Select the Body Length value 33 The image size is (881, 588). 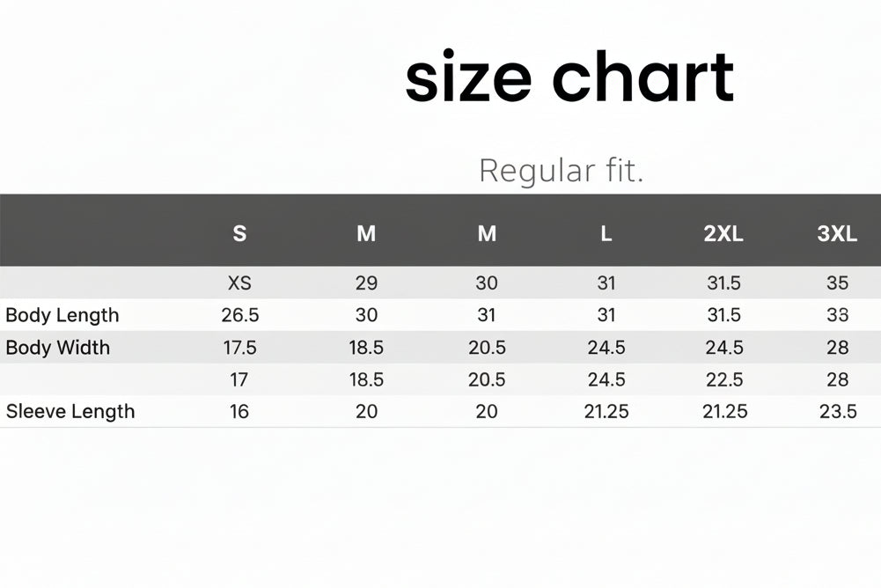tap(838, 315)
